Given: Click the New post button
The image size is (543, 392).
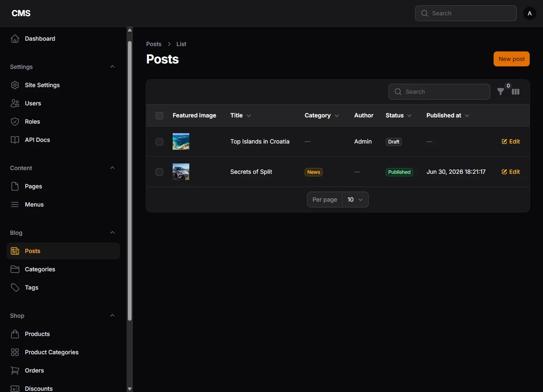Looking at the screenshot, I should coord(511,59).
